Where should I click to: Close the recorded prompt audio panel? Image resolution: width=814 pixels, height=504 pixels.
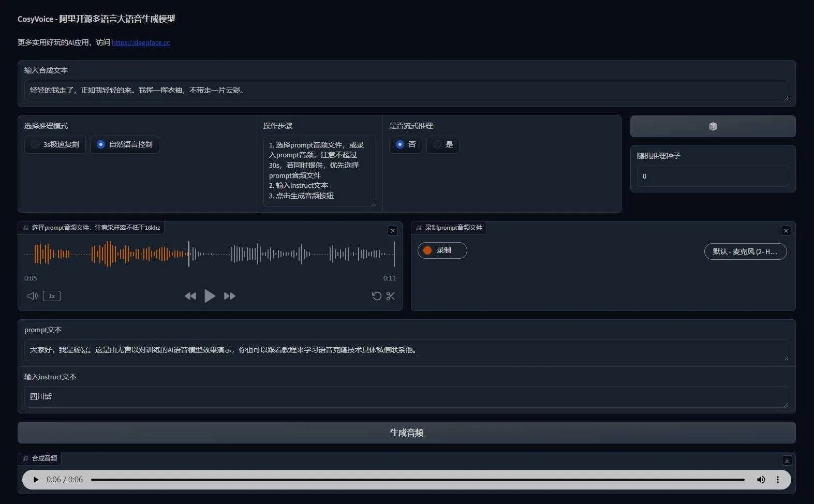pyautogui.click(x=786, y=231)
